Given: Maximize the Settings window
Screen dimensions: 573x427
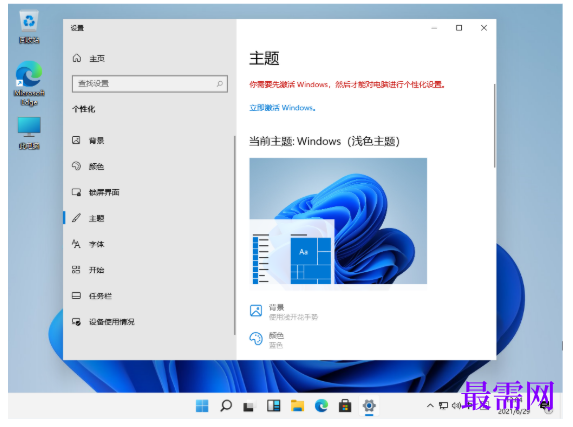Looking at the screenshot, I should click(459, 28).
